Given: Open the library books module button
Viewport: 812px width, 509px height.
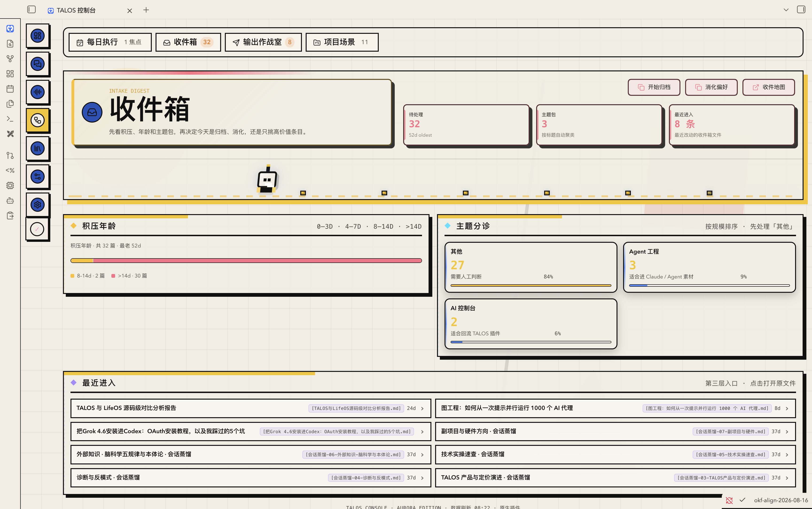Looking at the screenshot, I should [37, 148].
